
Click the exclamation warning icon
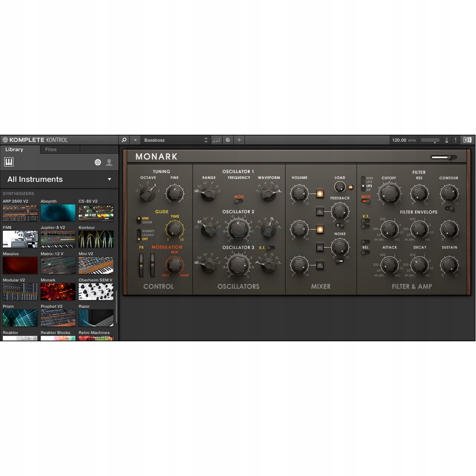(x=456, y=140)
